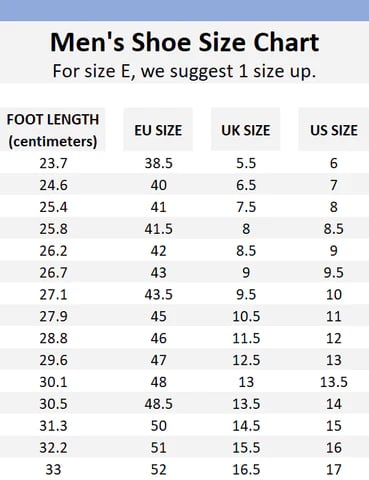Click the UK SIZE column header

[246, 130]
